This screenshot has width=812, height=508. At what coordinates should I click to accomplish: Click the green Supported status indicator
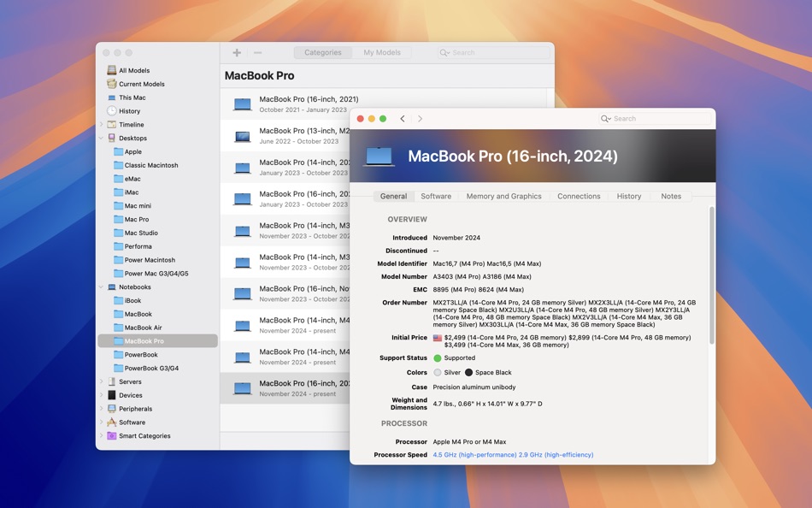(438, 358)
